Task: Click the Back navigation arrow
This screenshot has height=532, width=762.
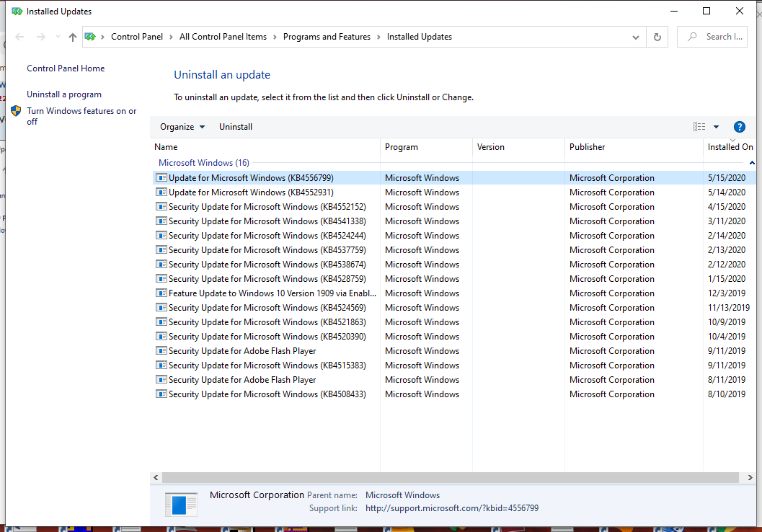Action: [19, 37]
